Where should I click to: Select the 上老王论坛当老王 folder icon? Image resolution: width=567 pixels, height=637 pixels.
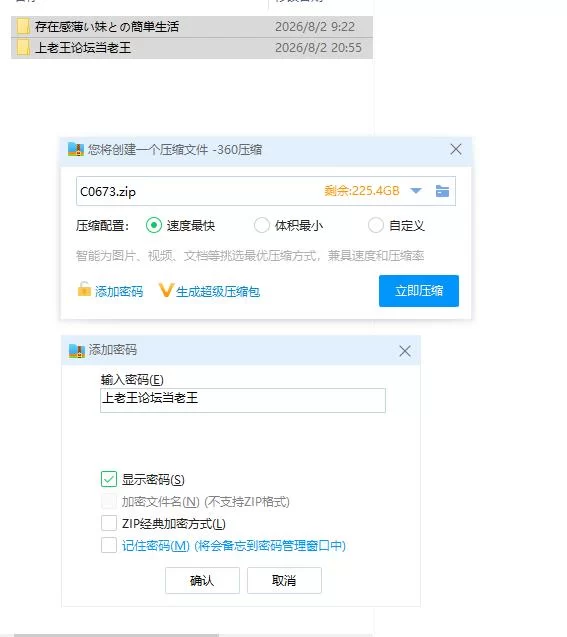pyautogui.click(x=23, y=48)
